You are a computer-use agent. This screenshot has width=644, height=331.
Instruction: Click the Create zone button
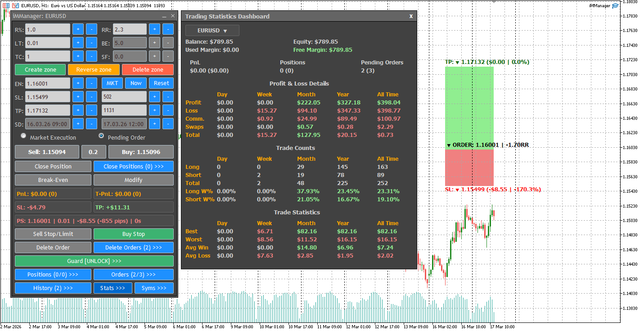[x=40, y=69]
